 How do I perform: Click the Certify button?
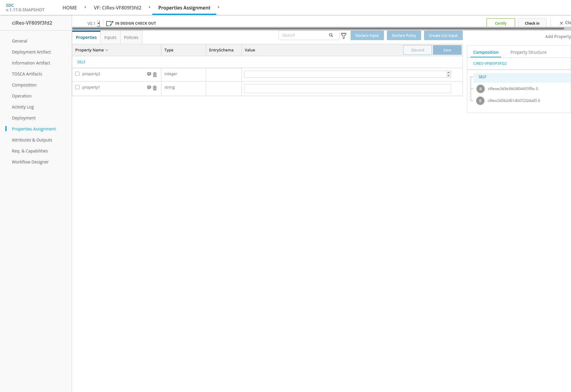pyautogui.click(x=501, y=23)
